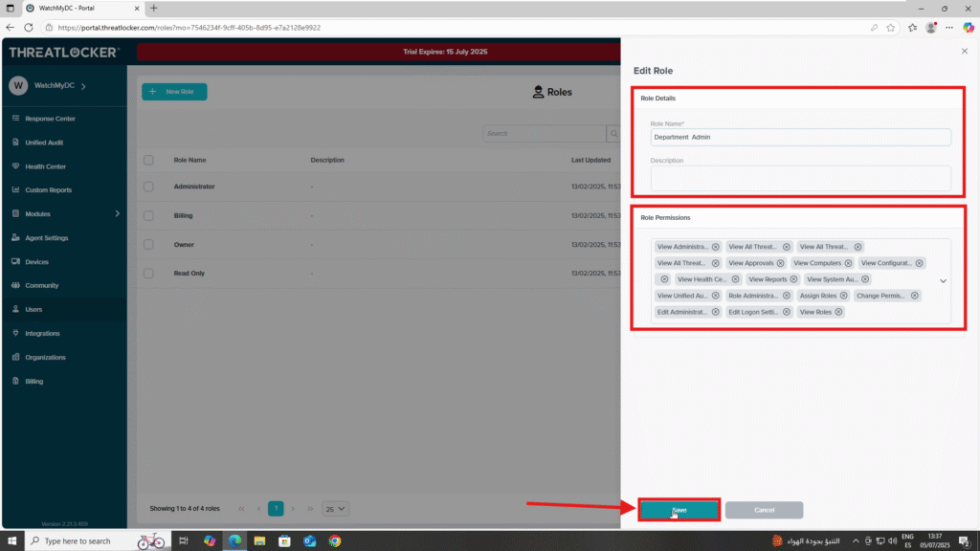Remove the View Unified Au... permission tag

716,296
